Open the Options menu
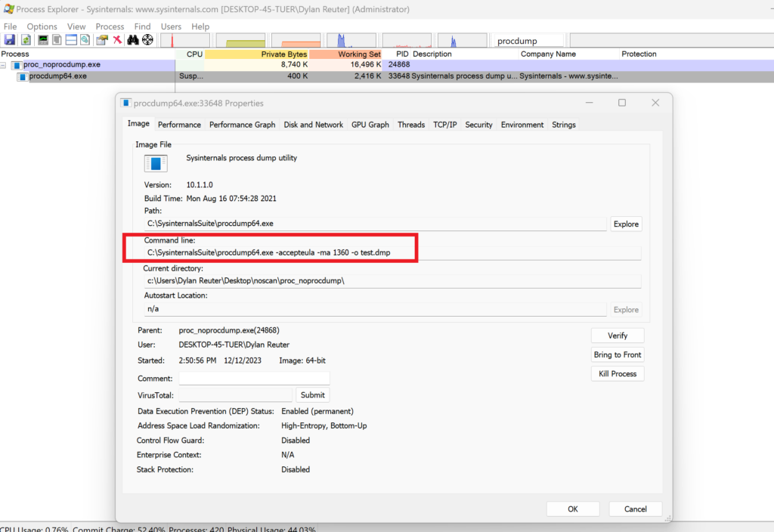This screenshot has height=532, width=774. 42,26
